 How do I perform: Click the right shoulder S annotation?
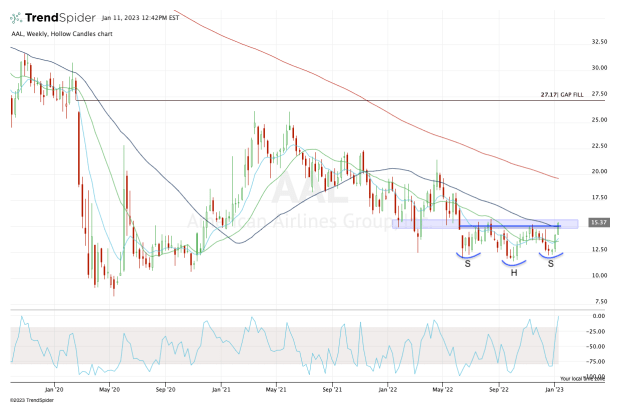coord(553,264)
